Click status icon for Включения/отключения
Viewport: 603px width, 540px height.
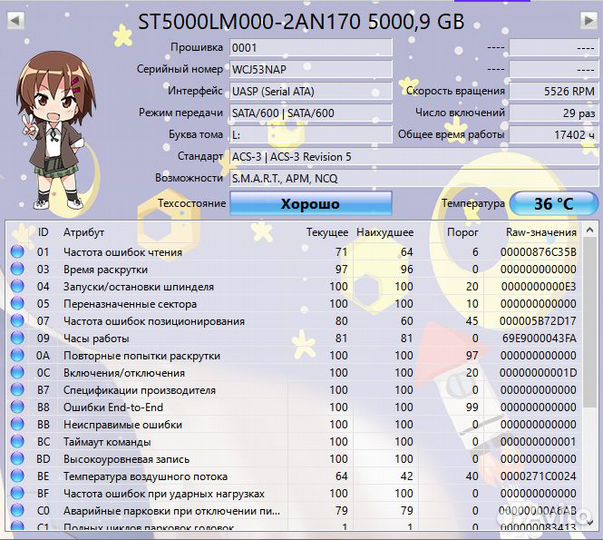tap(17, 373)
